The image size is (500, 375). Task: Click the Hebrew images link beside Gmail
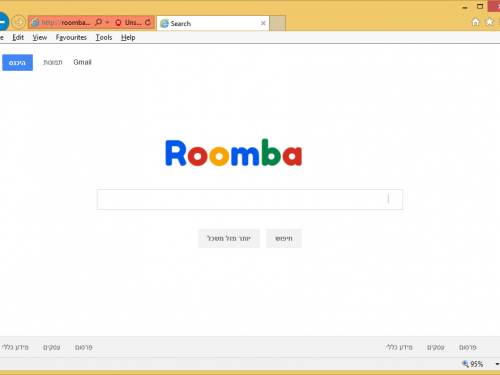click(x=53, y=62)
